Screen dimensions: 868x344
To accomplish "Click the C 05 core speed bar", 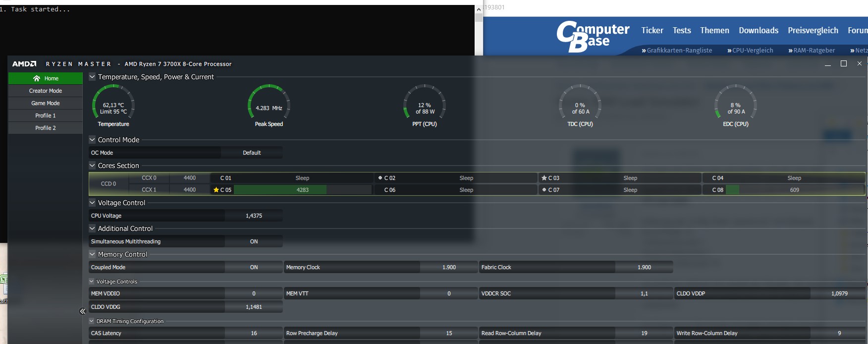I will pos(302,190).
